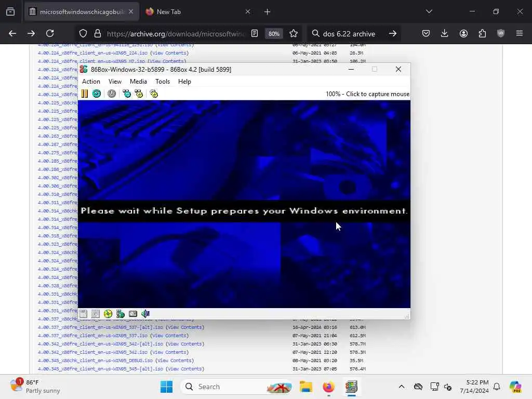532x399 pixels.
Task: Open the Firefox hamburger application menu
Action: pos(520,33)
